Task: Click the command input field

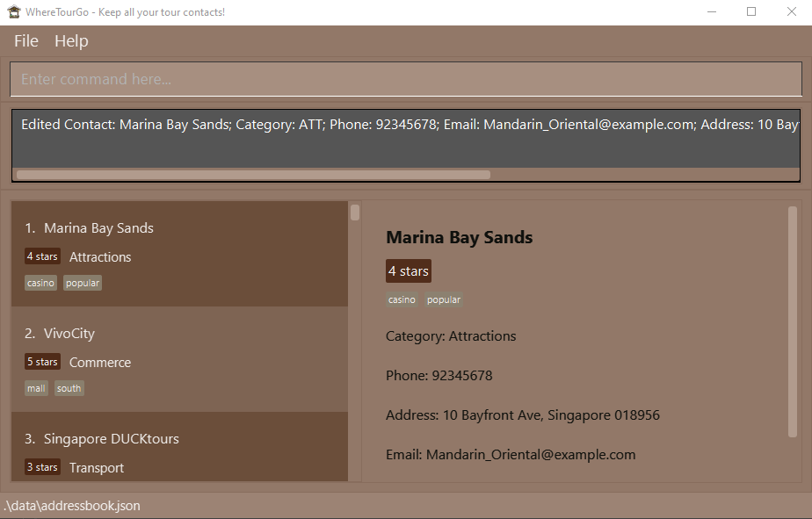Action: point(405,79)
